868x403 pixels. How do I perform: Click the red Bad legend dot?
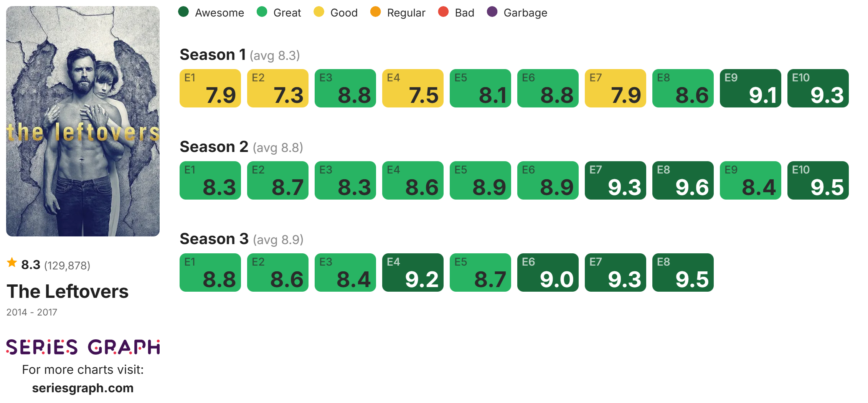pos(443,12)
